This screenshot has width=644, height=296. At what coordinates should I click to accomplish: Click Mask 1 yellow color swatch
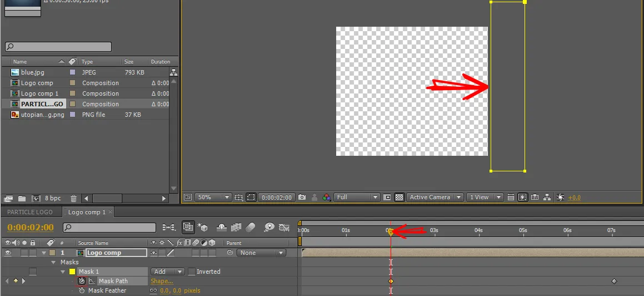point(72,272)
